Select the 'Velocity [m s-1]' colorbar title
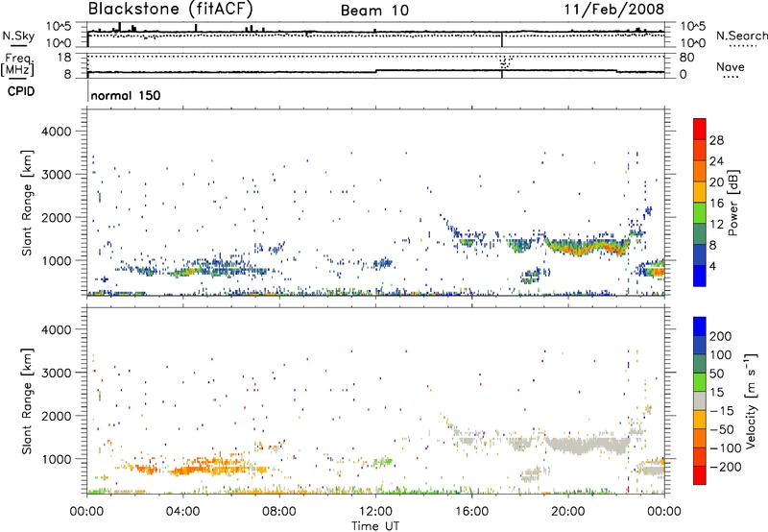768x532 pixels. pyautogui.click(x=751, y=401)
